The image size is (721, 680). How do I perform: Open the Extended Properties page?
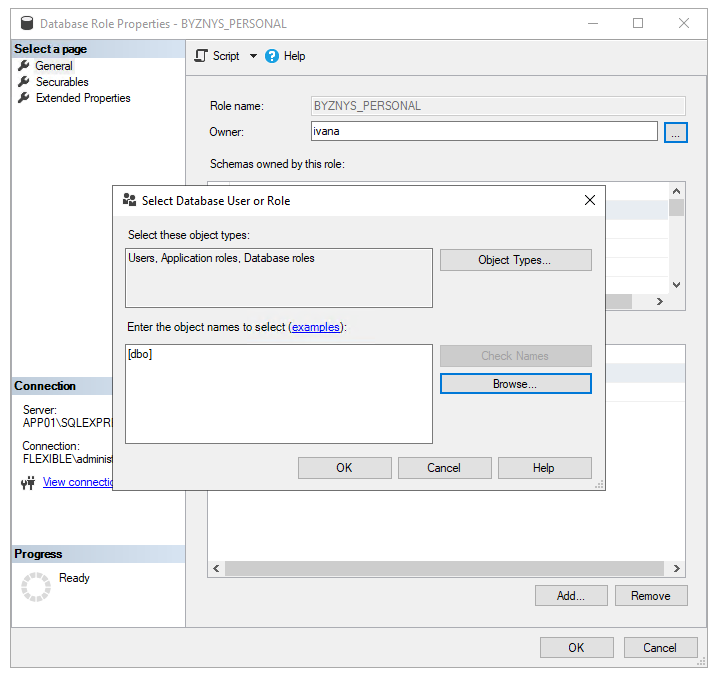point(83,98)
